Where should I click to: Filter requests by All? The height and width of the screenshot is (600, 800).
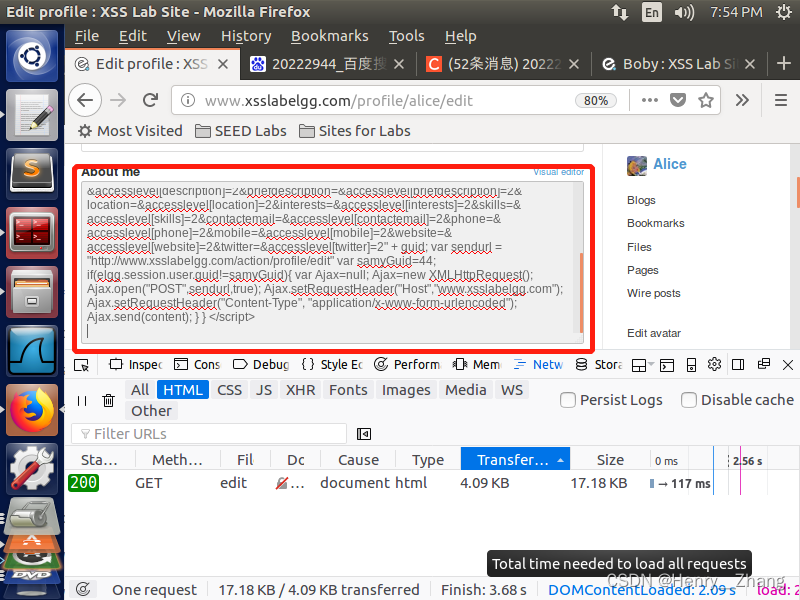[x=140, y=390]
